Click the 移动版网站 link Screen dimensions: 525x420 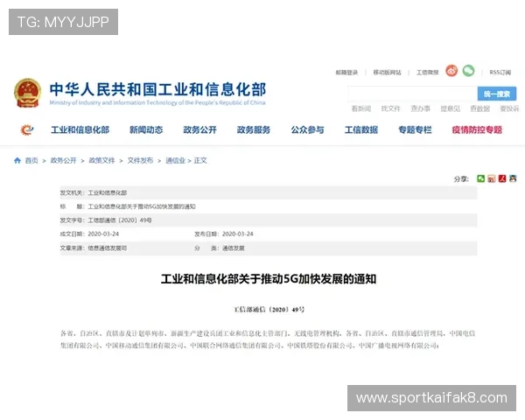387,73
